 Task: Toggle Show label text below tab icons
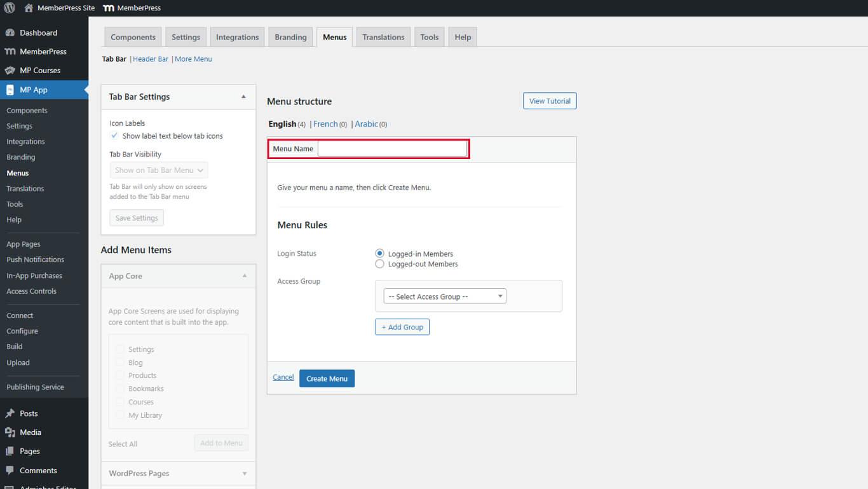click(114, 136)
